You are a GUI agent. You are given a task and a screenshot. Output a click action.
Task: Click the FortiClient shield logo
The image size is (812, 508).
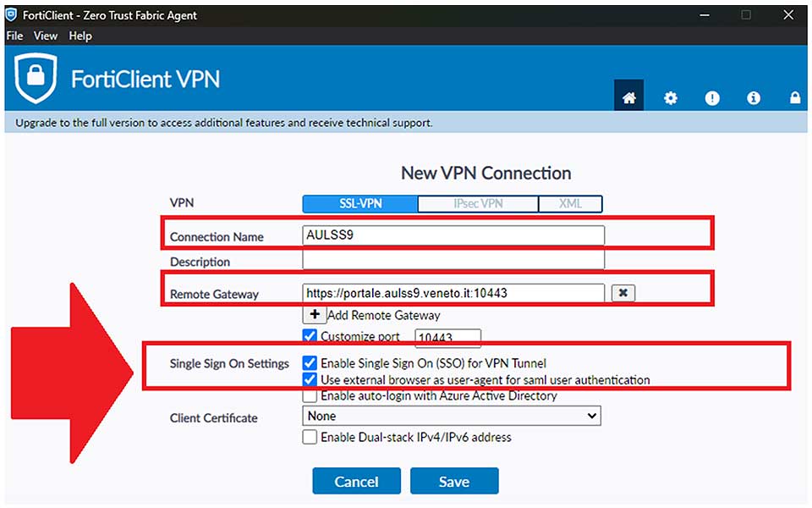point(36,78)
